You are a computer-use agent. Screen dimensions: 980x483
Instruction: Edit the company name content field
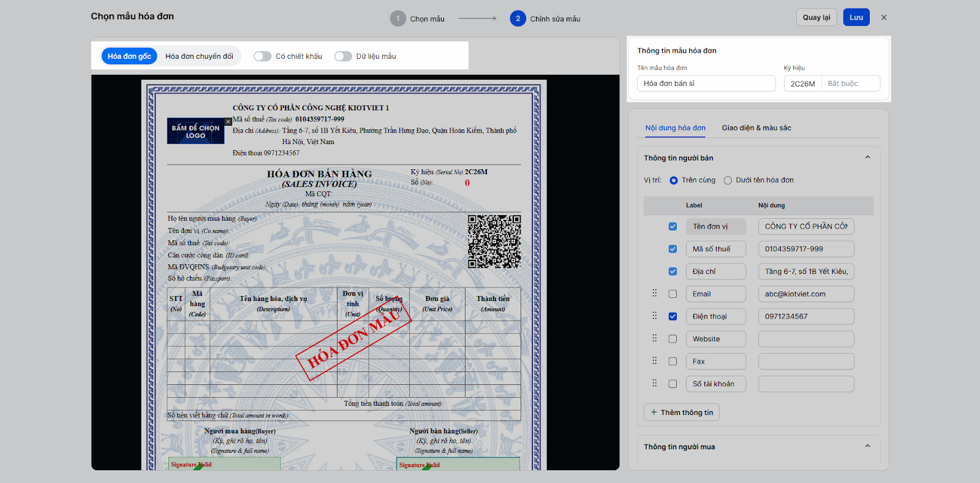[x=806, y=227]
